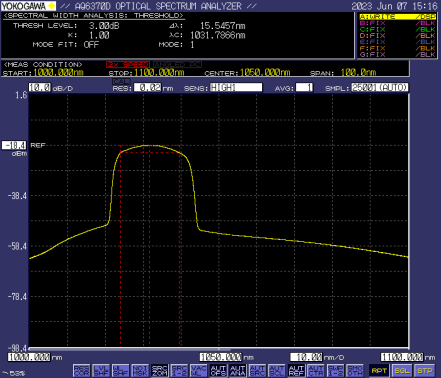Image resolution: width=441 pixels, height=378 pixels.
Task: Toggle the AUT REF indicator
Action: 296,370
